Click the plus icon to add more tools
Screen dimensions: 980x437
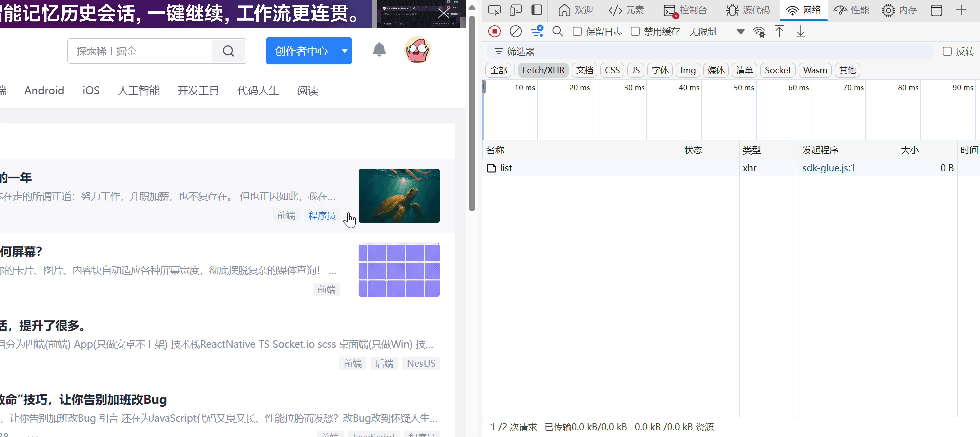click(961, 10)
